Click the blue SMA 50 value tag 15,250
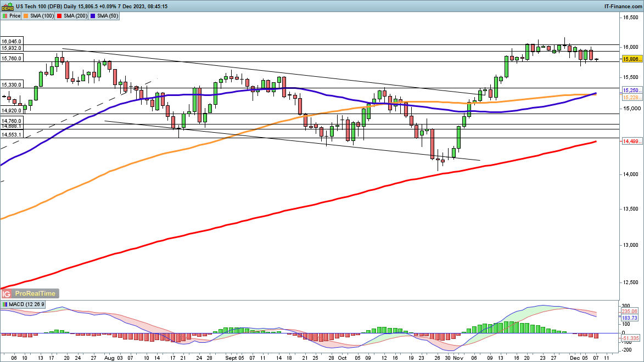 [632, 90]
